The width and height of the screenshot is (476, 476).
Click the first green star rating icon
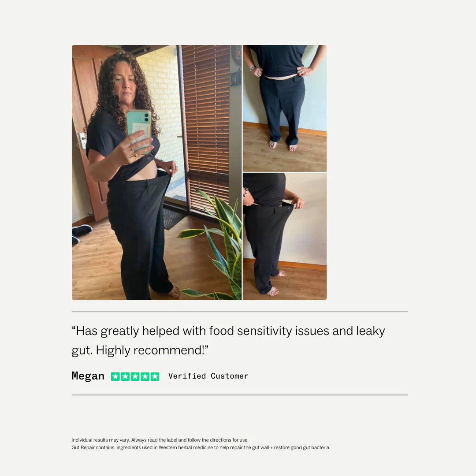(115, 376)
